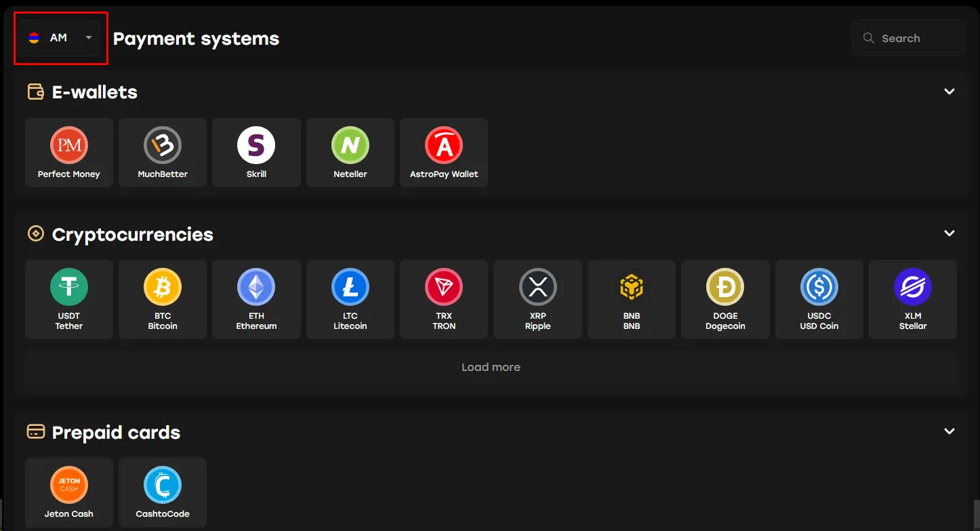Collapse the Prepaid cards section chevron
The width and height of the screenshot is (980, 531).
pyautogui.click(x=950, y=431)
